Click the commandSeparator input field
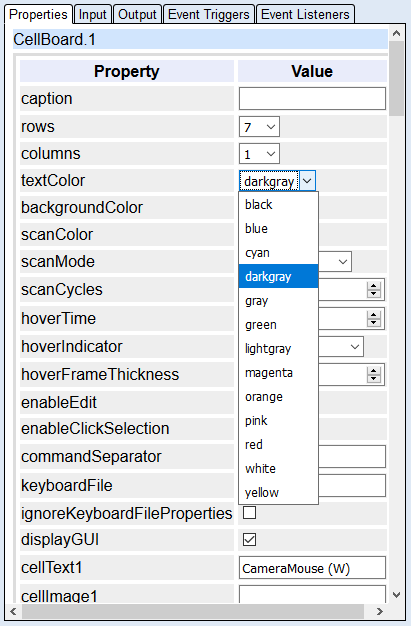The width and height of the screenshot is (411, 626). coord(352,456)
